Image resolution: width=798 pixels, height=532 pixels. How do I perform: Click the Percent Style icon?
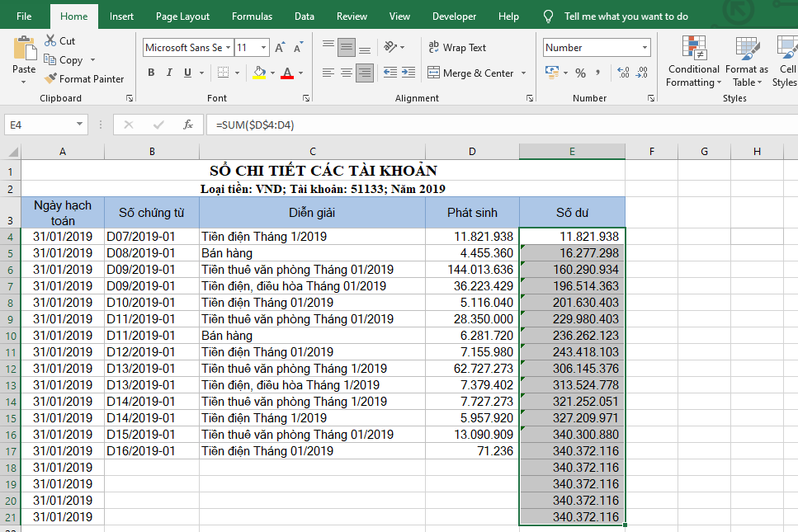pyautogui.click(x=580, y=73)
